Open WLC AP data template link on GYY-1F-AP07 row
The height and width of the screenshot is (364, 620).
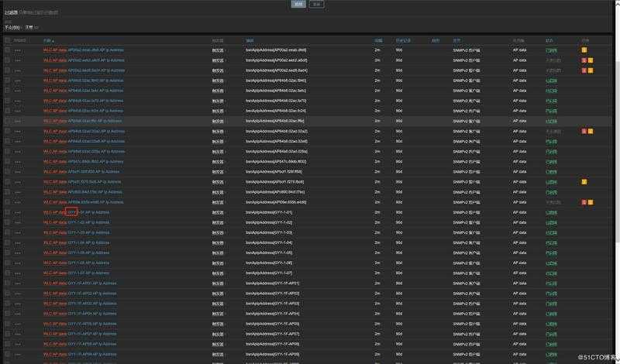55,334
